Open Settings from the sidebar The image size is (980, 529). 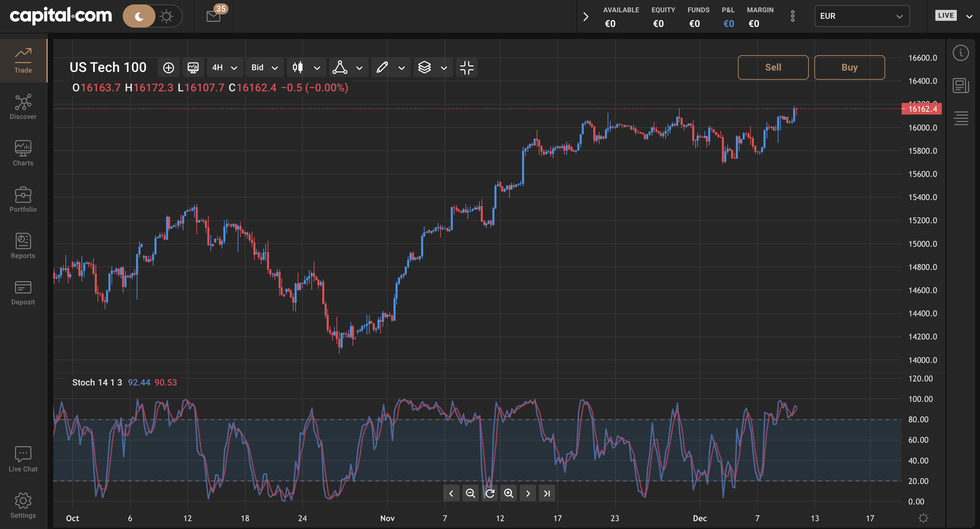(x=23, y=506)
